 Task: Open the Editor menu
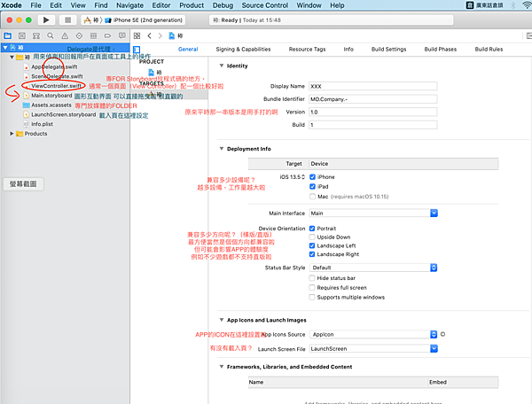point(161,5)
